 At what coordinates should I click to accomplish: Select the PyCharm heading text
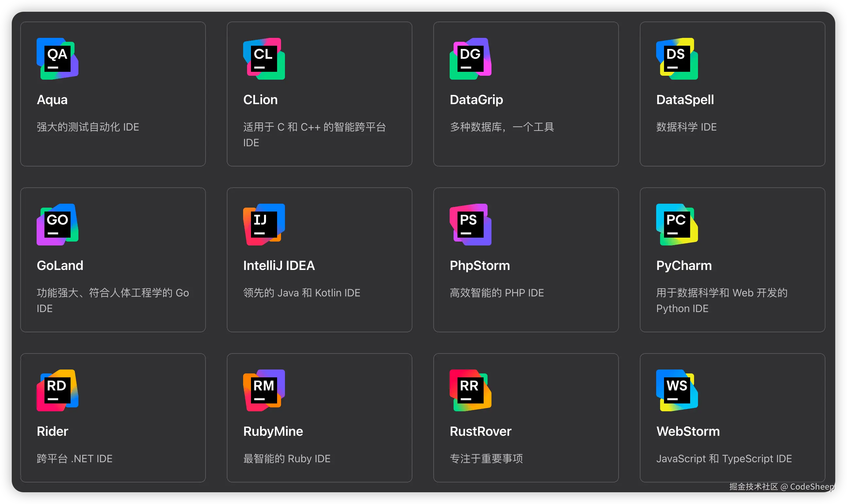click(x=684, y=266)
